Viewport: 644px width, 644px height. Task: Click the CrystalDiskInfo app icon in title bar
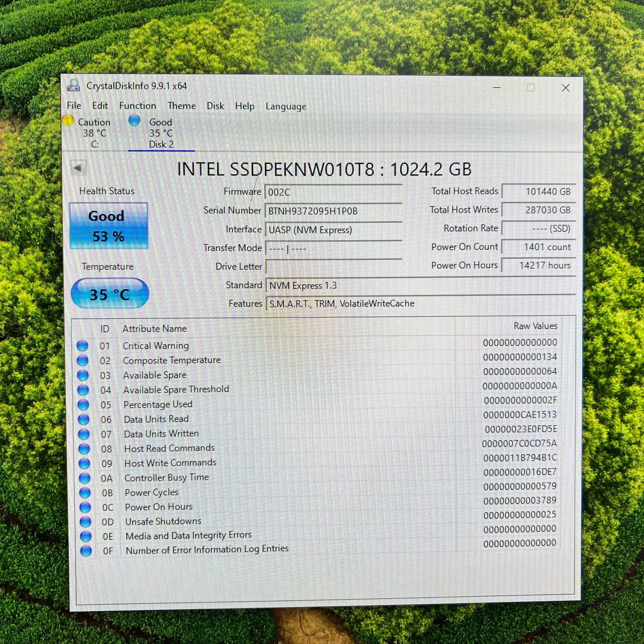73,85
